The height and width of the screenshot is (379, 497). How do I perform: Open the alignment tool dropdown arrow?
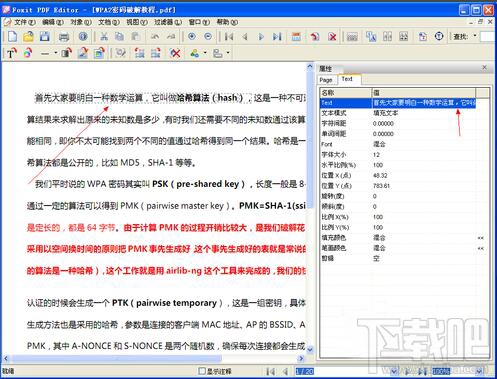[x=228, y=53]
